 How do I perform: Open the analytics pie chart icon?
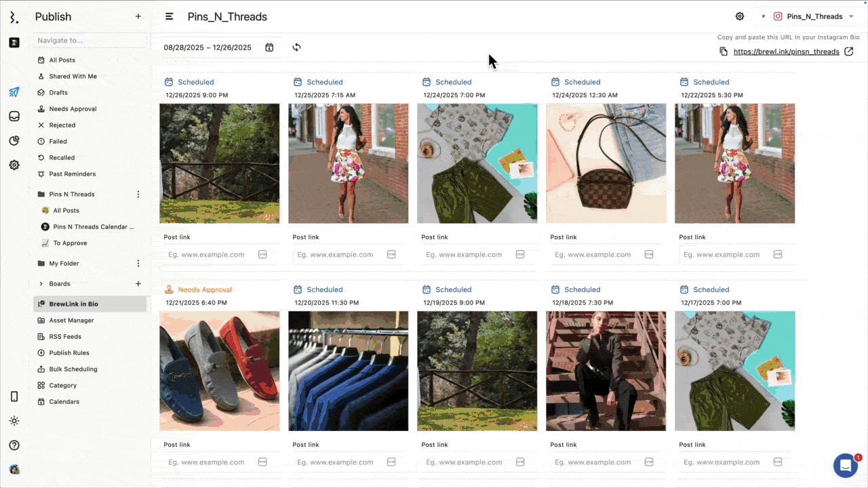point(14,141)
